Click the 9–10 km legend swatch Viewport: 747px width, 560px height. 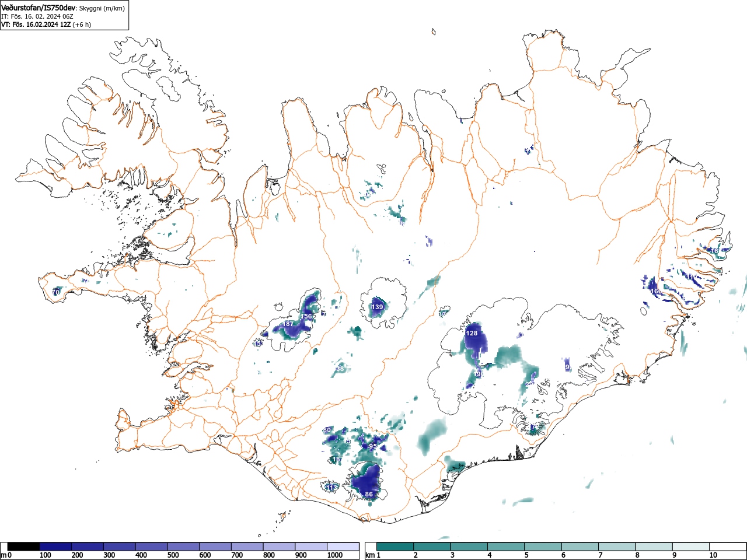691,547
